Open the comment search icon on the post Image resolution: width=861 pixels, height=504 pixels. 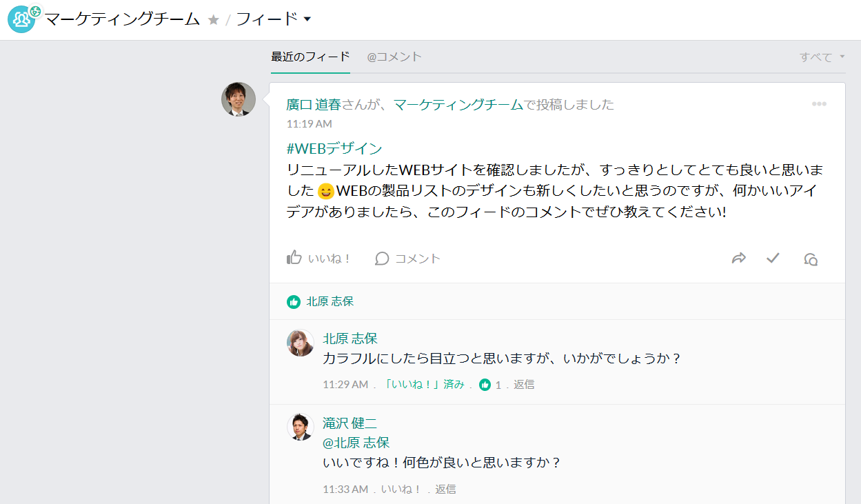pyautogui.click(x=811, y=259)
